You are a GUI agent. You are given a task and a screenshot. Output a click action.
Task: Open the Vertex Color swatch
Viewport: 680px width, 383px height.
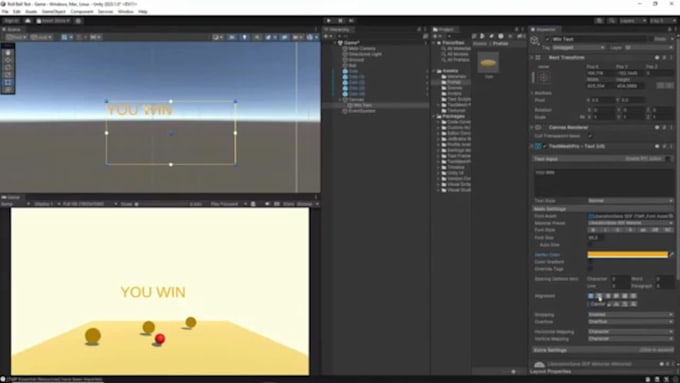tap(627, 255)
